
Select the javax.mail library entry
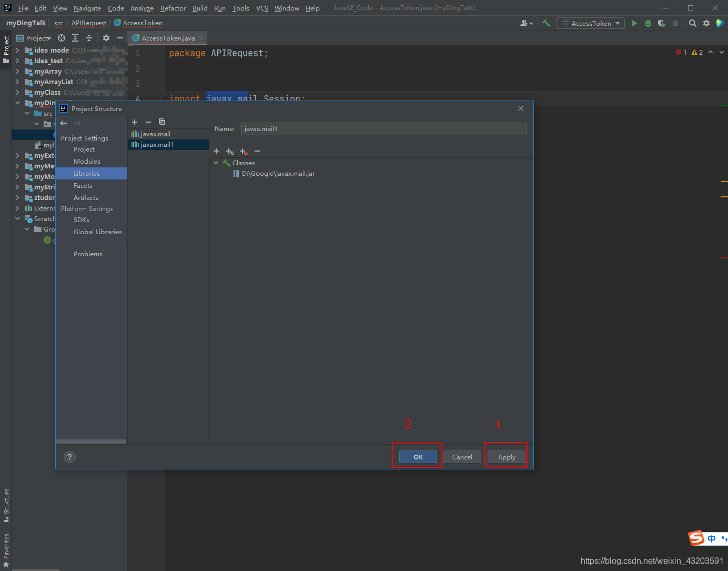pos(168,134)
